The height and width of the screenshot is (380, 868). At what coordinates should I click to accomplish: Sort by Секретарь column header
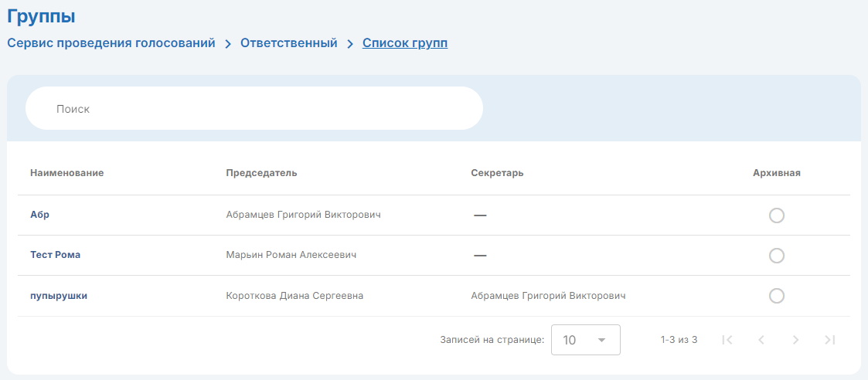(x=497, y=173)
